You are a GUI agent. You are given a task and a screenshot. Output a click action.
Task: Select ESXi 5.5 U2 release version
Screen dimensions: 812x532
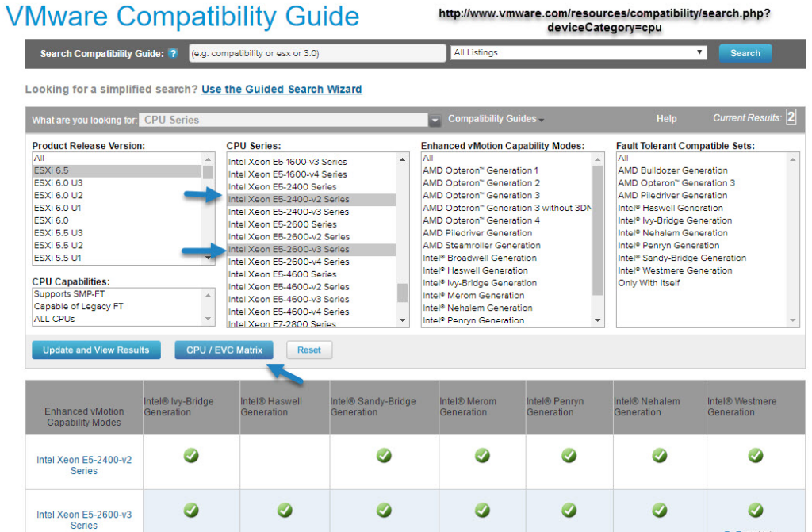(x=117, y=245)
